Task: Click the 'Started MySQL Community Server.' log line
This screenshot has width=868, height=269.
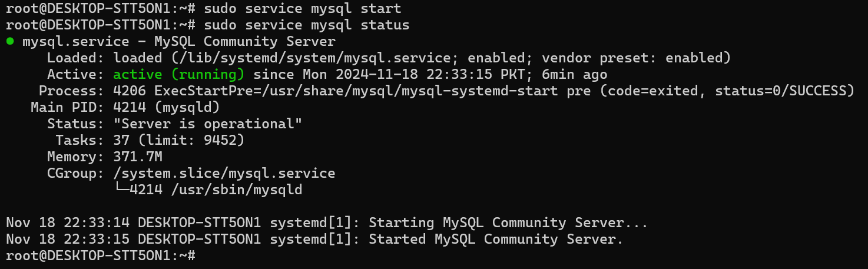Action: (496, 240)
